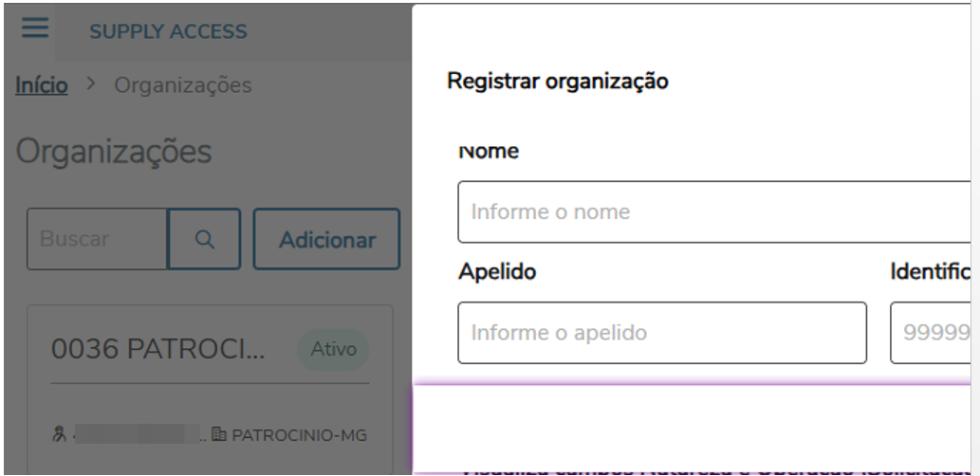980x476 pixels.
Task: Click the Nome field label
Action: (489, 151)
